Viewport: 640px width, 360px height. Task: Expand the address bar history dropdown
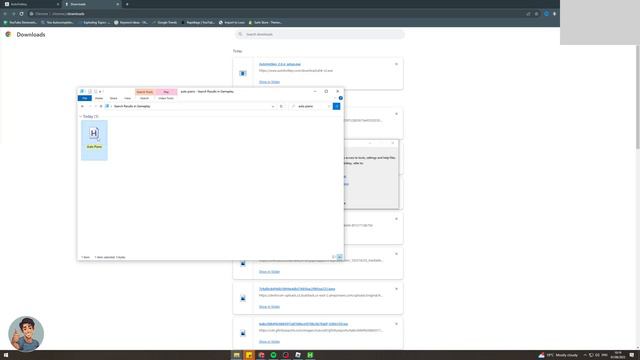(x=273, y=107)
